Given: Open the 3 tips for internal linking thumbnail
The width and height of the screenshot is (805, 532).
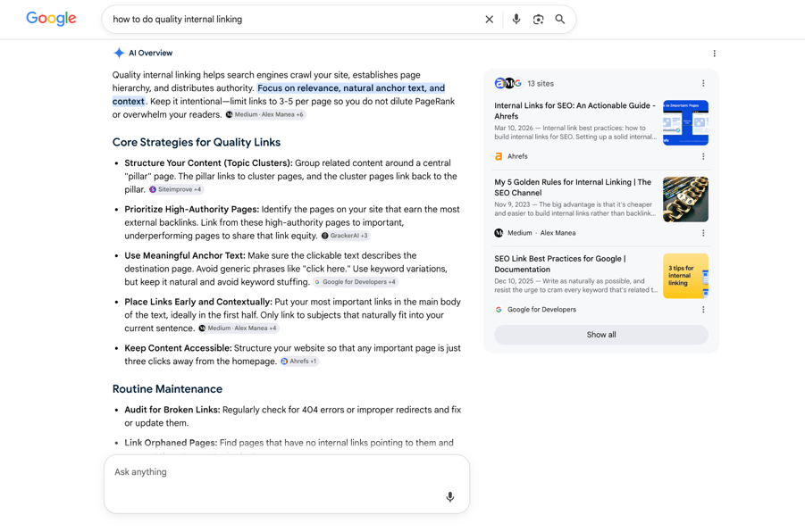Looking at the screenshot, I should (x=685, y=276).
